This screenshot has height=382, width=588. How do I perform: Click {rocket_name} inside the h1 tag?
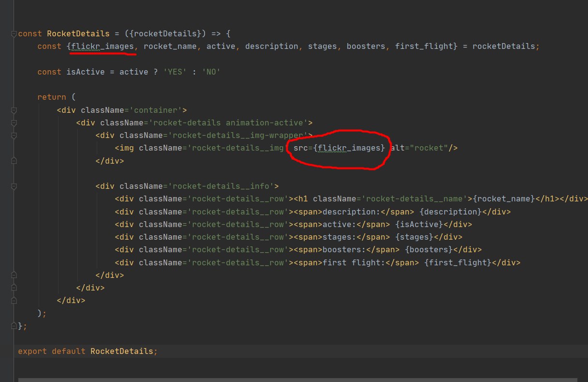[503, 199]
